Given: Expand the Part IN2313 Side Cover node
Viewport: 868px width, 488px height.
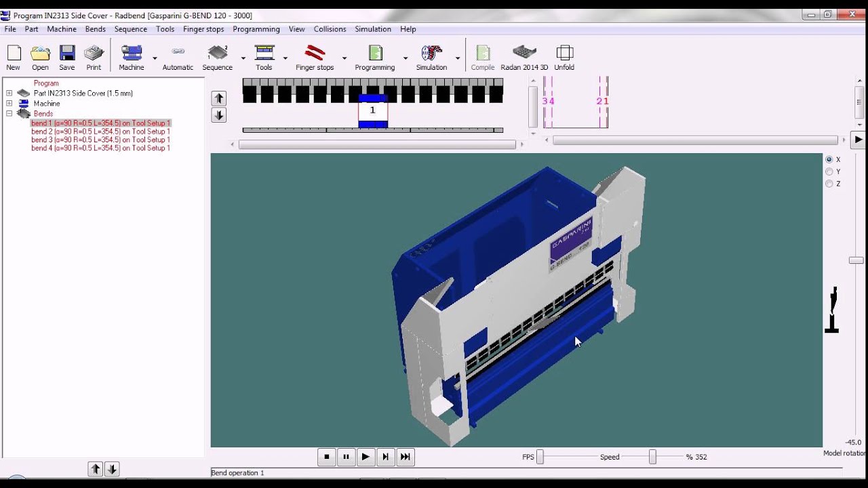Looking at the screenshot, I should click(x=9, y=94).
